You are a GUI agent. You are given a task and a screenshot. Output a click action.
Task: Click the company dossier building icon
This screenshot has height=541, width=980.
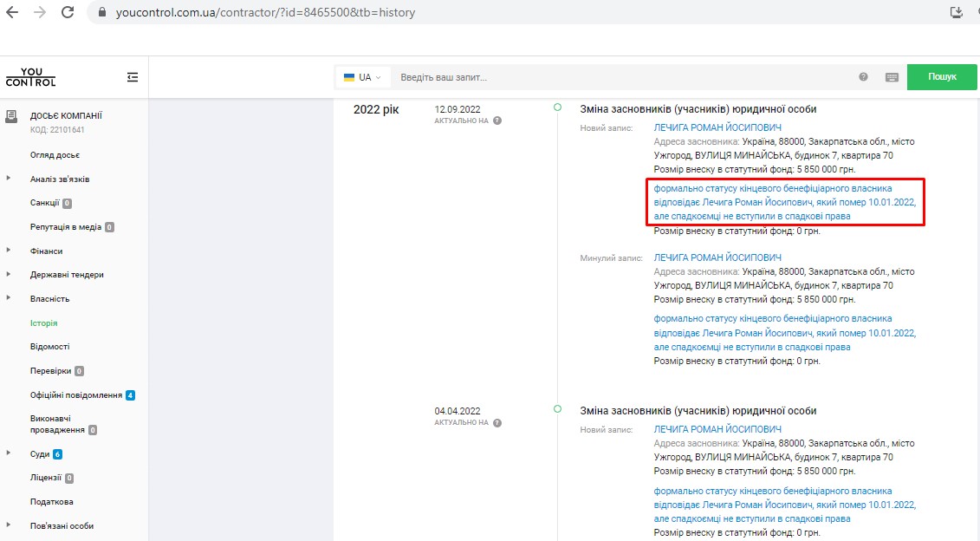(11, 116)
